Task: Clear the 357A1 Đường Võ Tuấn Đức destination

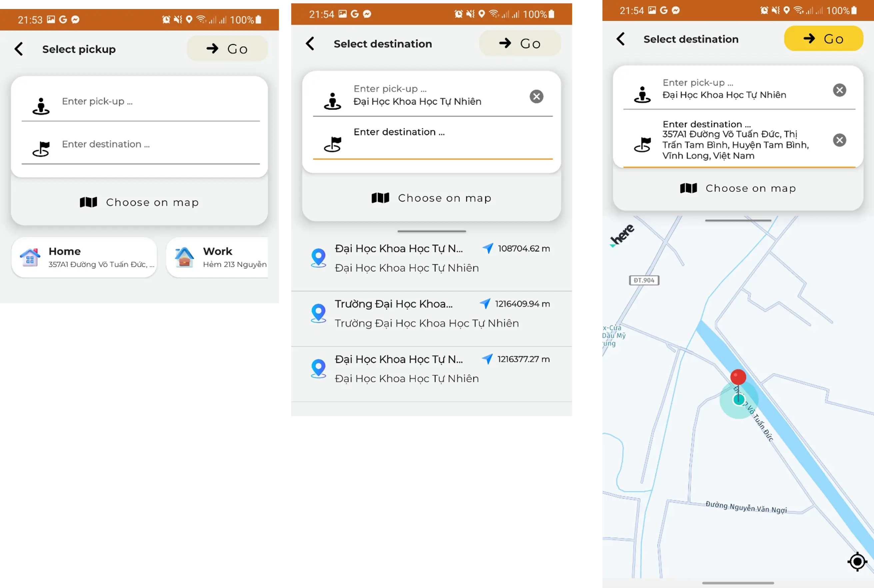Action: (839, 140)
